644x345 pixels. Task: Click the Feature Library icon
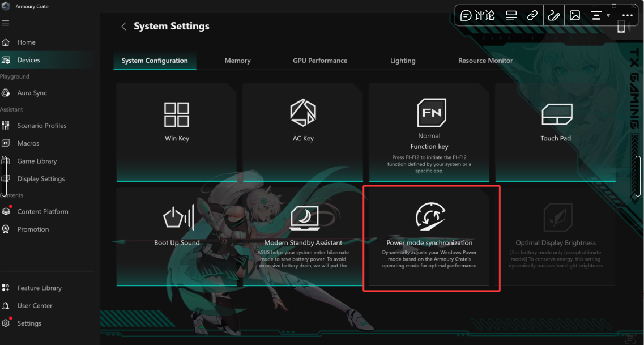(x=5, y=288)
